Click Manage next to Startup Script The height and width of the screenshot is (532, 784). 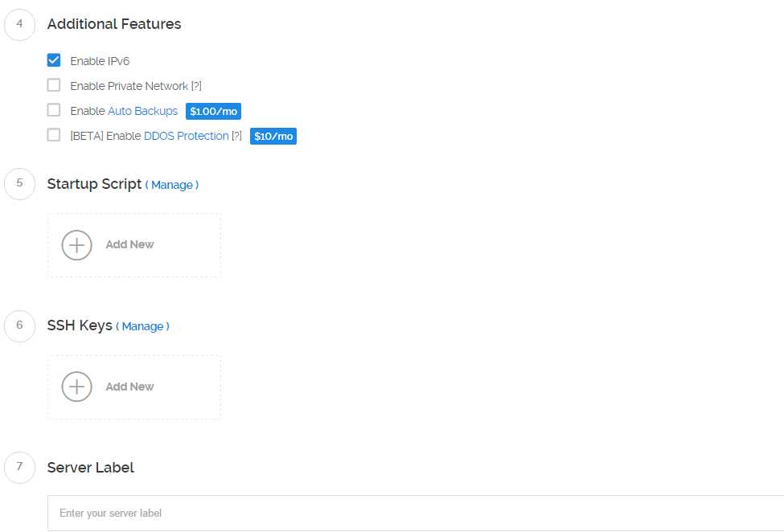172,185
